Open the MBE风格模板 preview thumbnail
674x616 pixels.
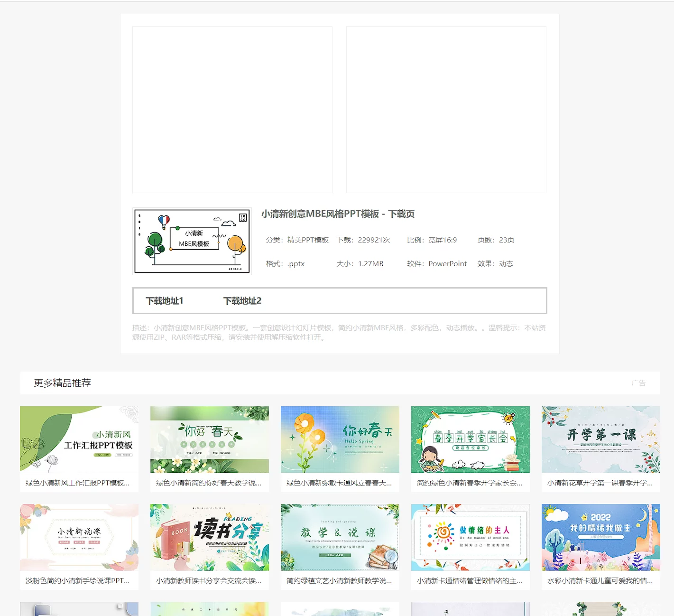(x=192, y=241)
